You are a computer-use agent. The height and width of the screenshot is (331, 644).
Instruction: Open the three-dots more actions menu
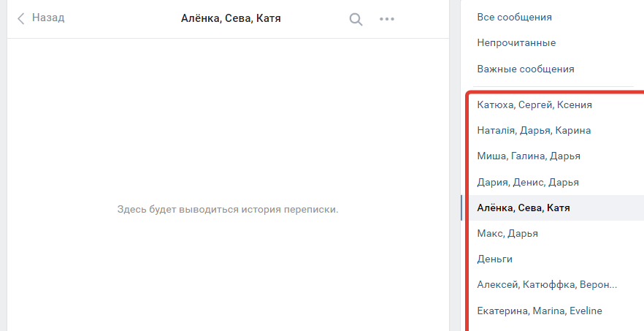click(387, 19)
